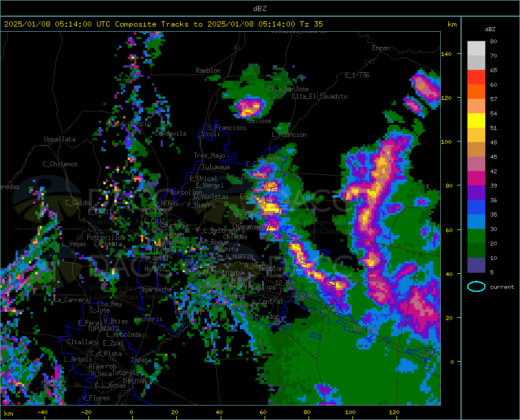Select the 60 dBZ red color swatch
Viewport: 520px width, 420px height.
coord(476,77)
